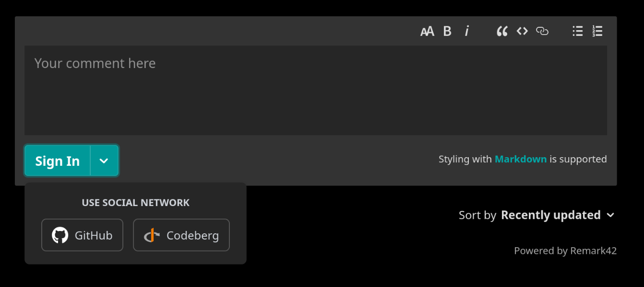Insert a code block using the <> icon
644x287 pixels.
[x=522, y=32]
